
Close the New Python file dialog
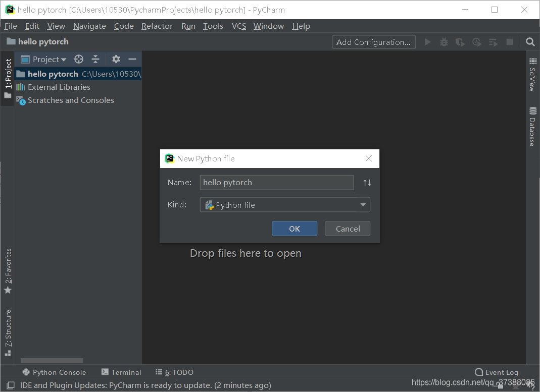coord(368,158)
